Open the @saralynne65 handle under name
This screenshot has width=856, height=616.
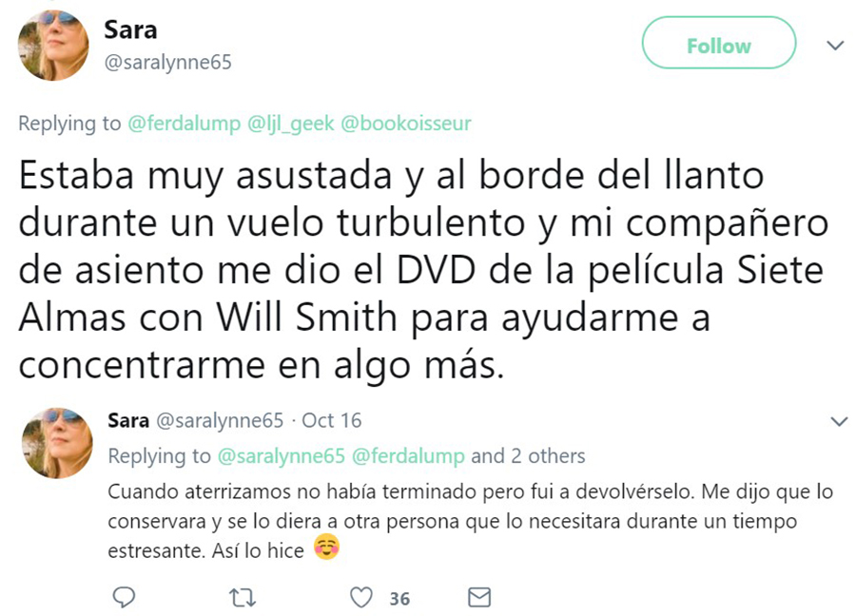tap(168, 62)
